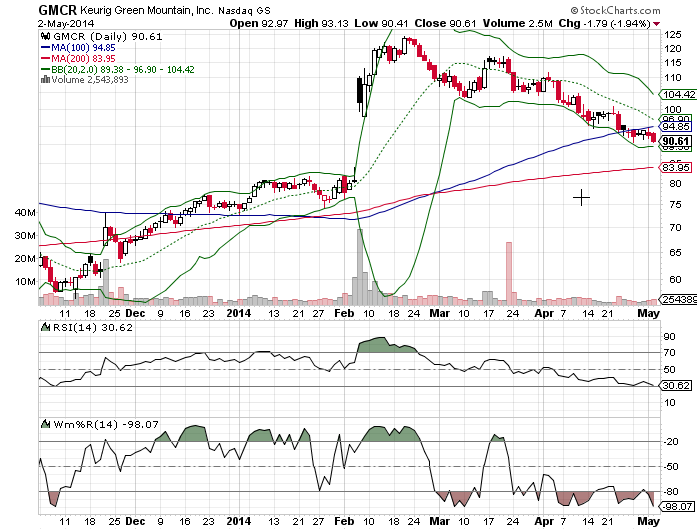Click the Feb label under the price chart
The height and width of the screenshot is (529, 697).
tap(344, 313)
